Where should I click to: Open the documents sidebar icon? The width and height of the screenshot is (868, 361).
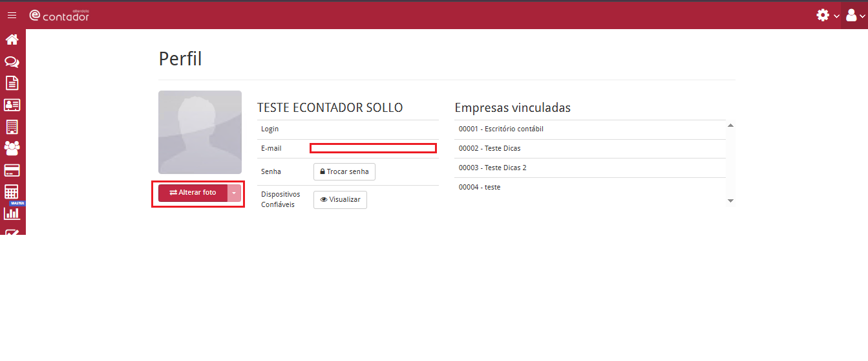coord(12,83)
